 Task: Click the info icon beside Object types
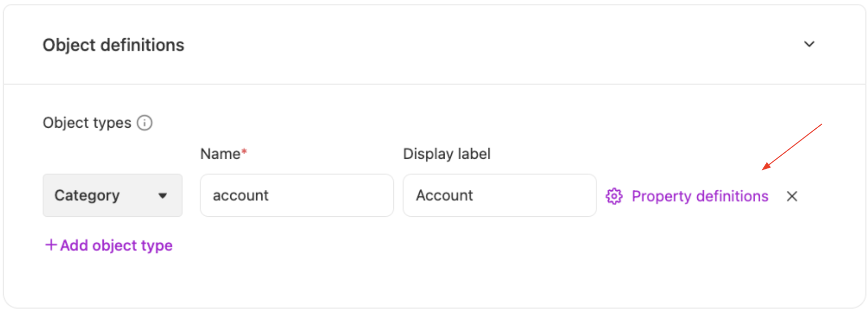pos(145,123)
